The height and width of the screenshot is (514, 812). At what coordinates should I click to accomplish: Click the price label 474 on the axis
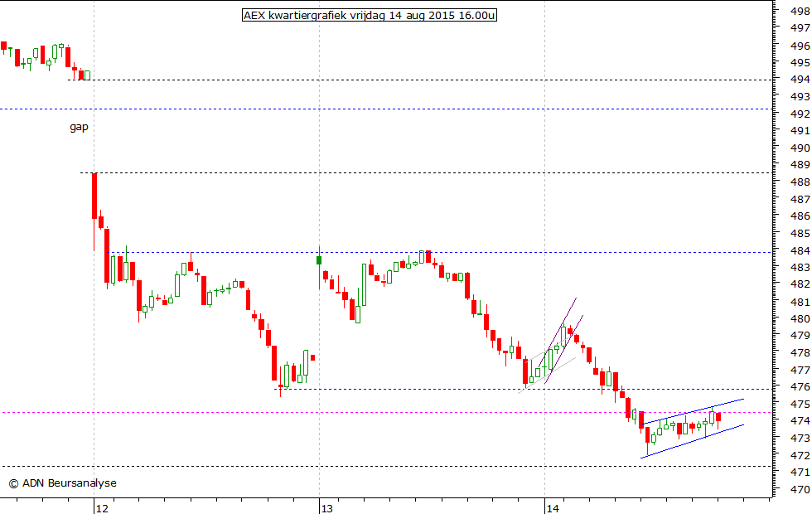coord(800,421)
